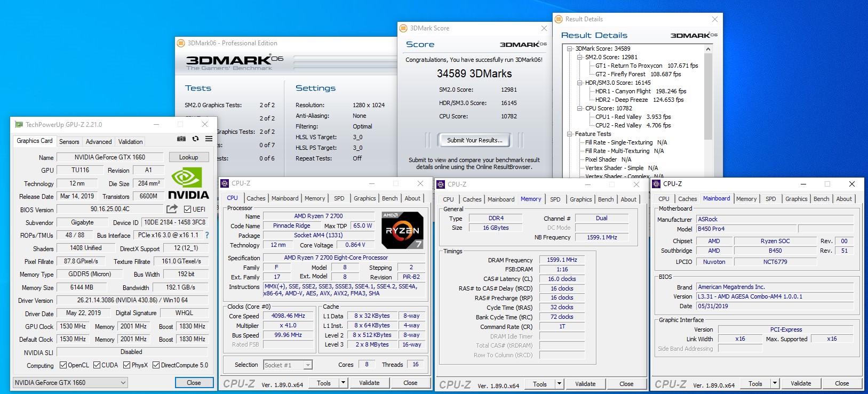The image size is (868, 394).
Task: Click Submit Your Results button
Action: [474, 140]
